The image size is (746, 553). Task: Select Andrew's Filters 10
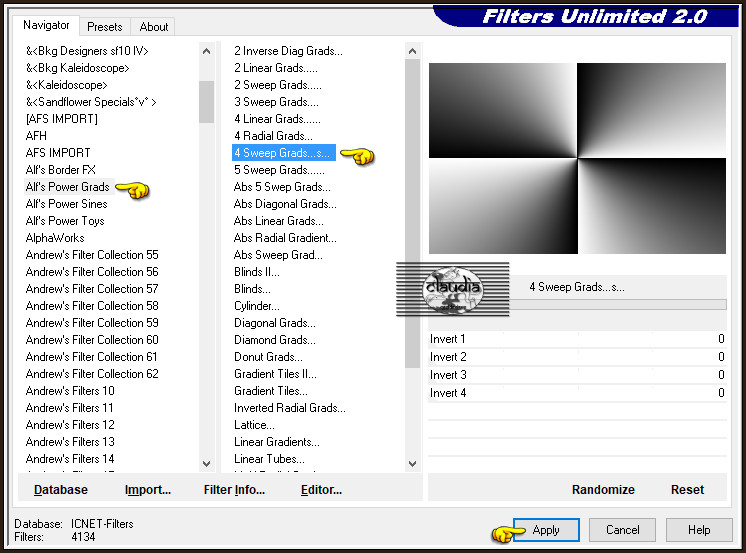click(70, 391)
